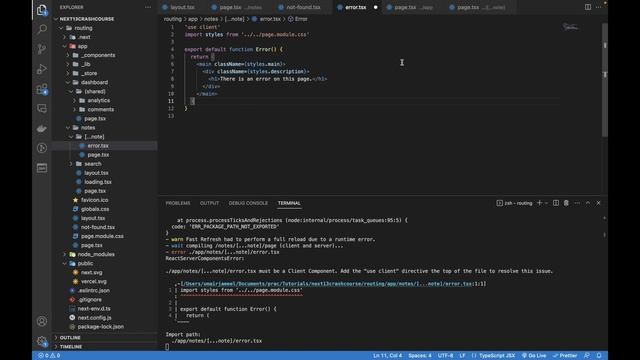Open the Run and Debug view
The width and height of the screenshot is (640, 360).
point(42,69)
